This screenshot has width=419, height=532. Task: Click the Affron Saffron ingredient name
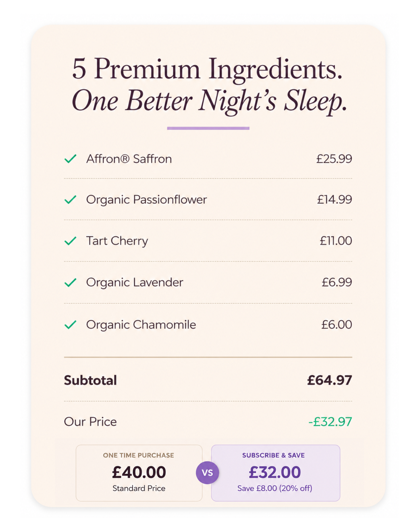[x=129, y=159]
